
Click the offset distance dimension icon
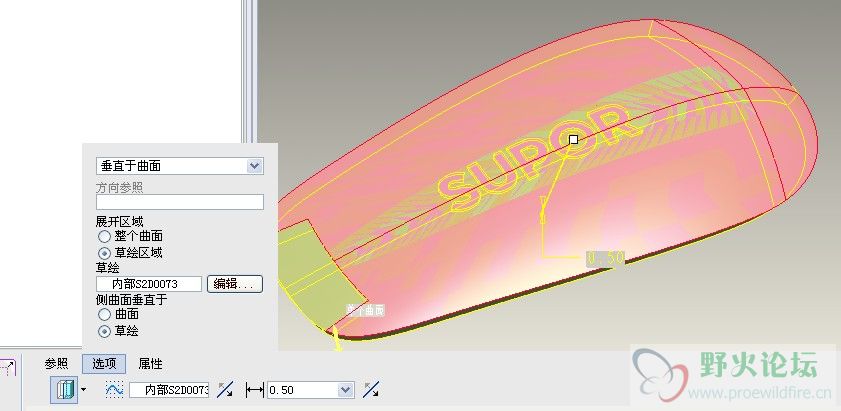click(x=255, y=390)
